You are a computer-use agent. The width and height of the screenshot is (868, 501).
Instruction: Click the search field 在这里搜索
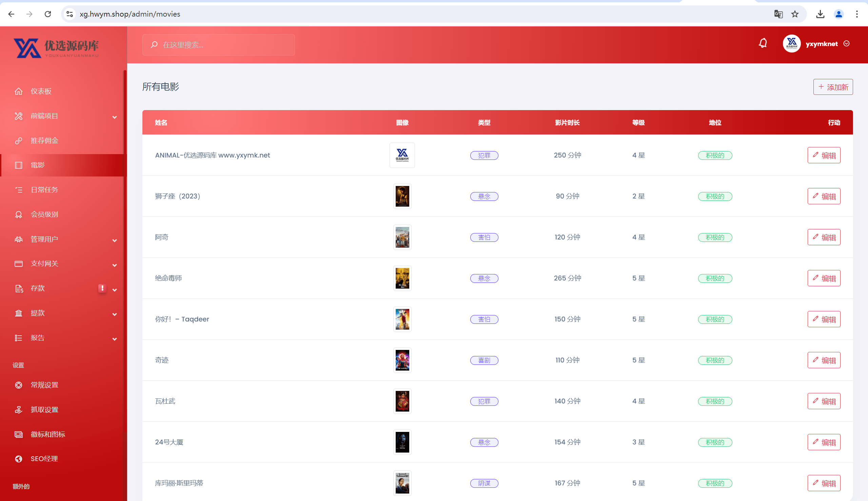tap(219, 45)
